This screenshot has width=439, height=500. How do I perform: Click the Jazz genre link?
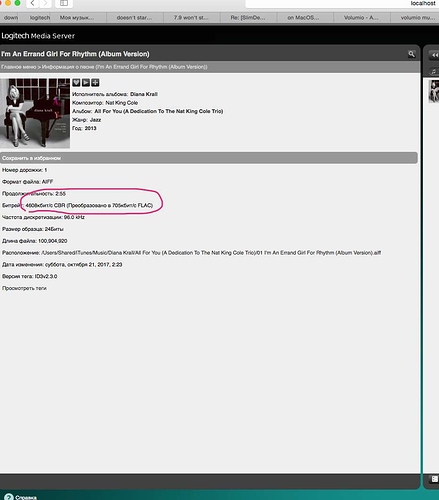[95, 120]
